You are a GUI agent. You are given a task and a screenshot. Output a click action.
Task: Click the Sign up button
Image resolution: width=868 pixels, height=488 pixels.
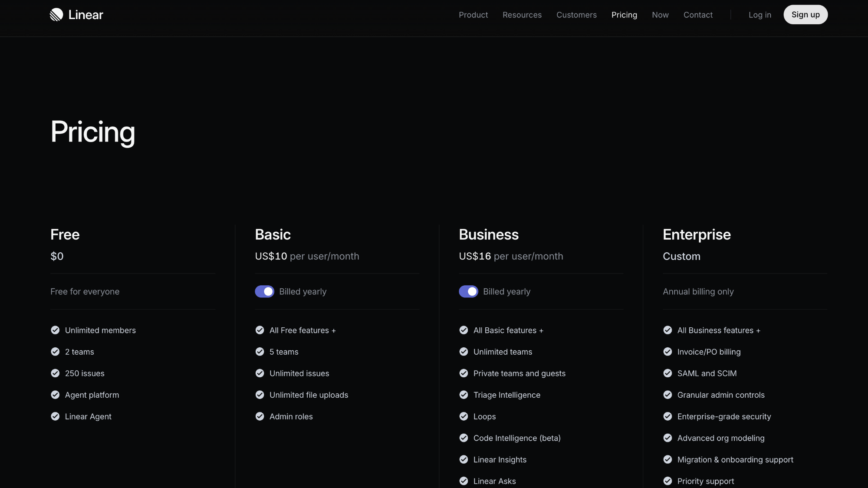click(x=806, y=15)
